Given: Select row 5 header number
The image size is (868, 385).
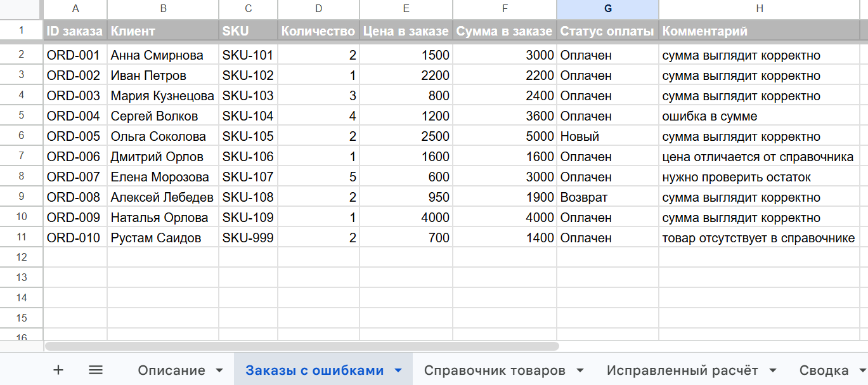Looking at the screenshot, I should 22,115.
